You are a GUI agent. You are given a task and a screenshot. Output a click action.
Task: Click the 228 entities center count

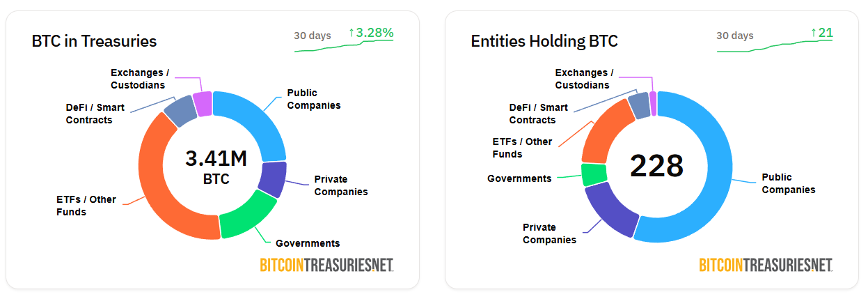(x=656, y=166)
